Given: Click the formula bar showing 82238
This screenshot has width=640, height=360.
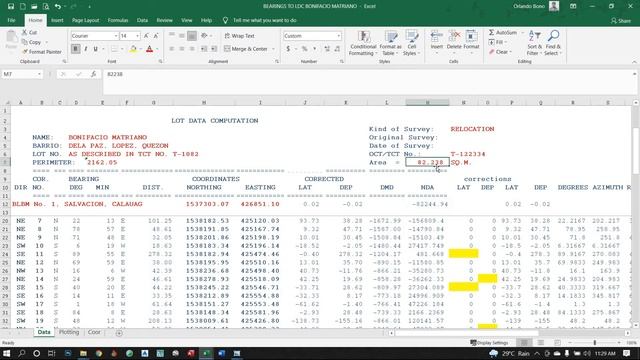Looking at the screenshot, I should (367, 82).
